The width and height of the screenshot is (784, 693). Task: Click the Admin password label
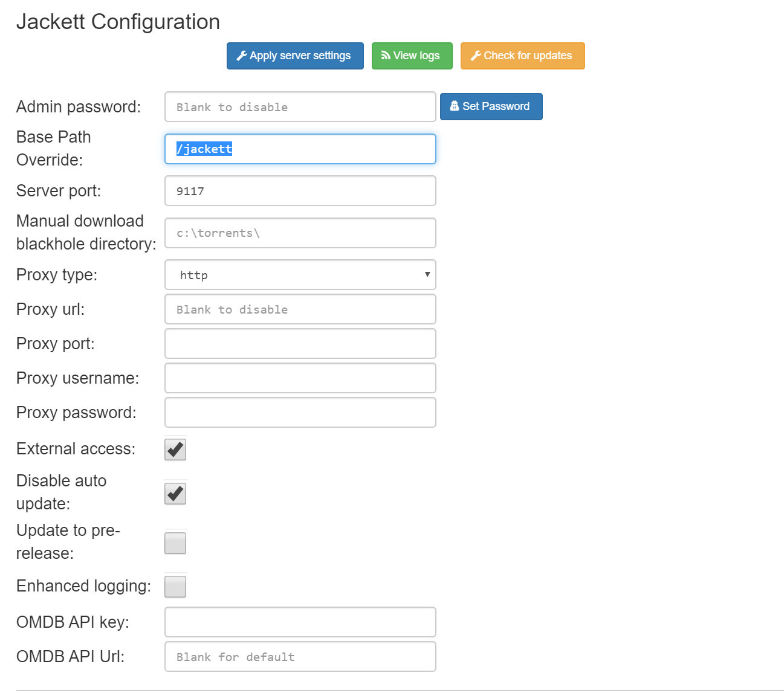tap(79, 107)
